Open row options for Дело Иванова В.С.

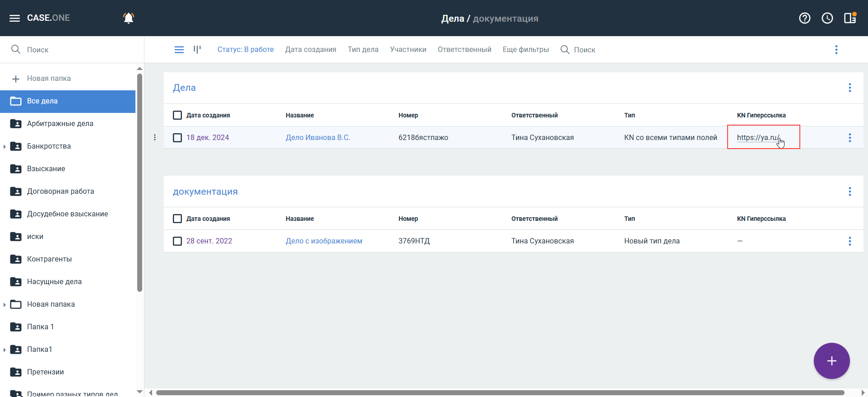click(849, 138)
